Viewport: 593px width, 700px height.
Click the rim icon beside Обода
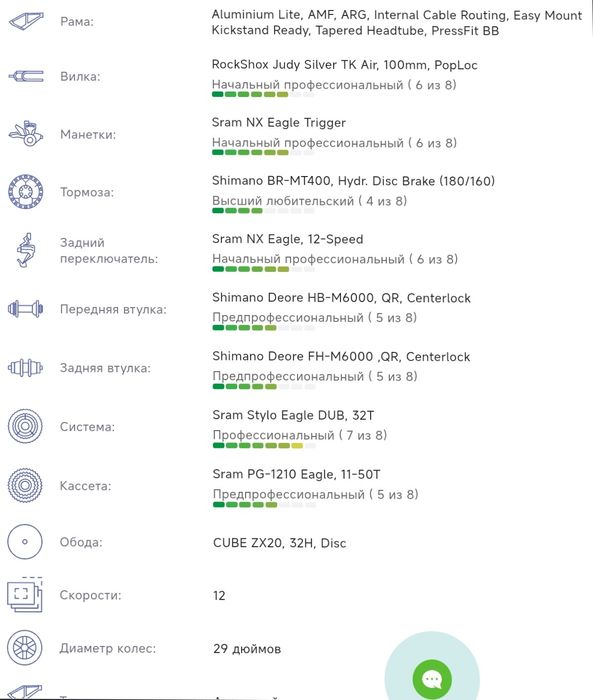pos(25,542)
